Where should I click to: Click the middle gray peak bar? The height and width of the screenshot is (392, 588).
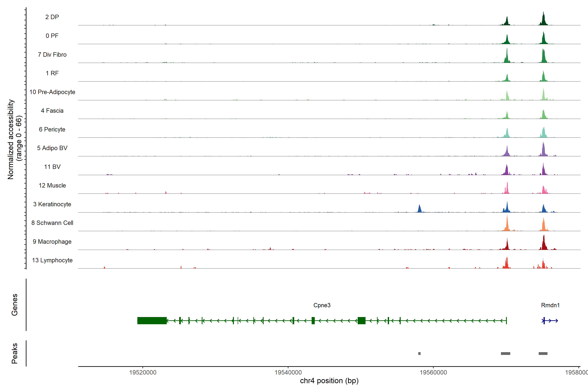[505, 353]
